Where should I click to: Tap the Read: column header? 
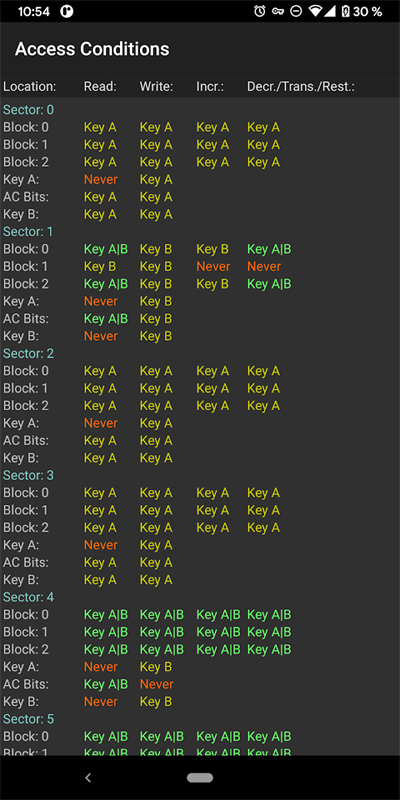[101, 87]
